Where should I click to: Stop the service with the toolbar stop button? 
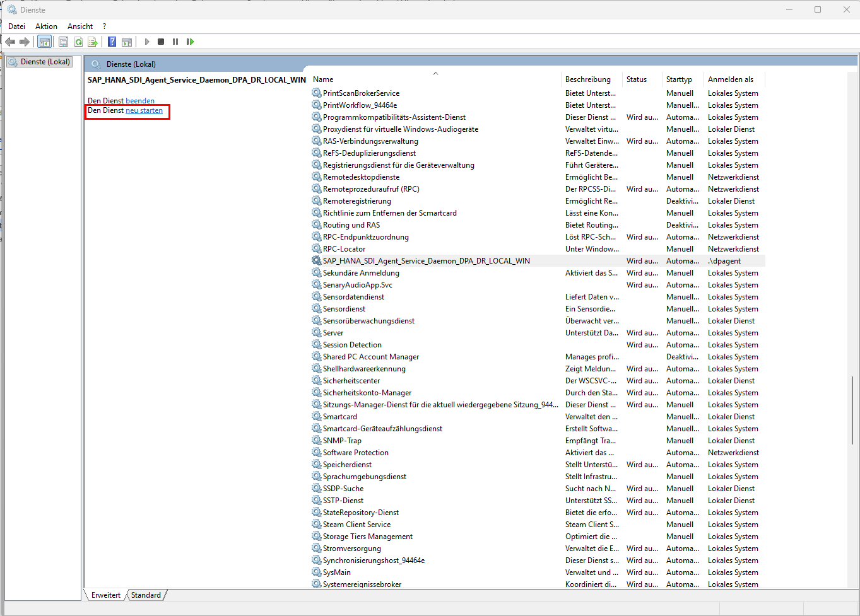(x=161, y=42)
